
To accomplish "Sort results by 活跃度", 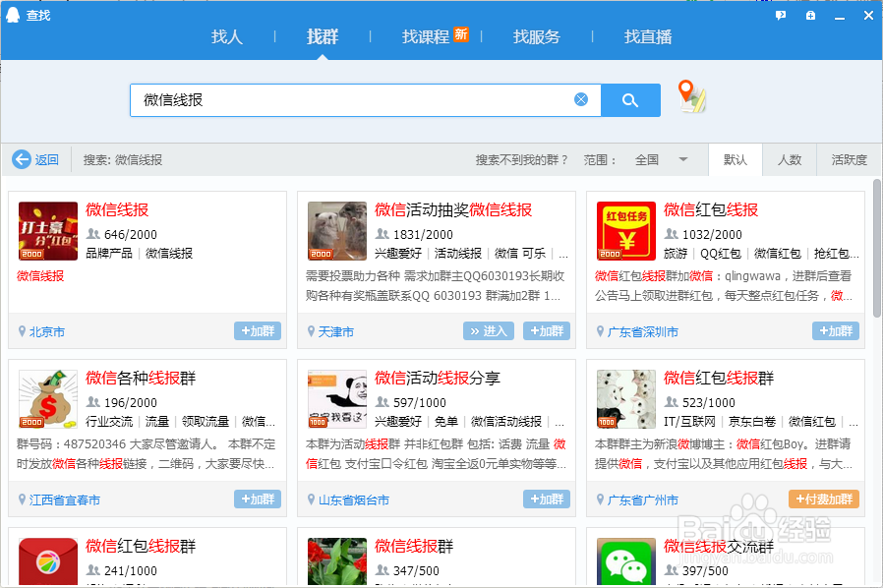I will coord(850,160).
